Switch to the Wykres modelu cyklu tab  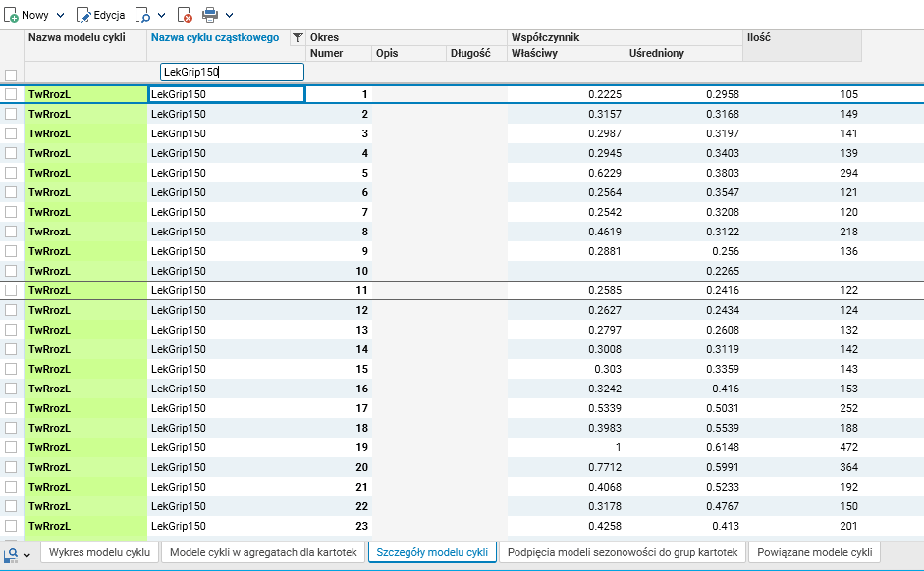(x=99, y=552)
